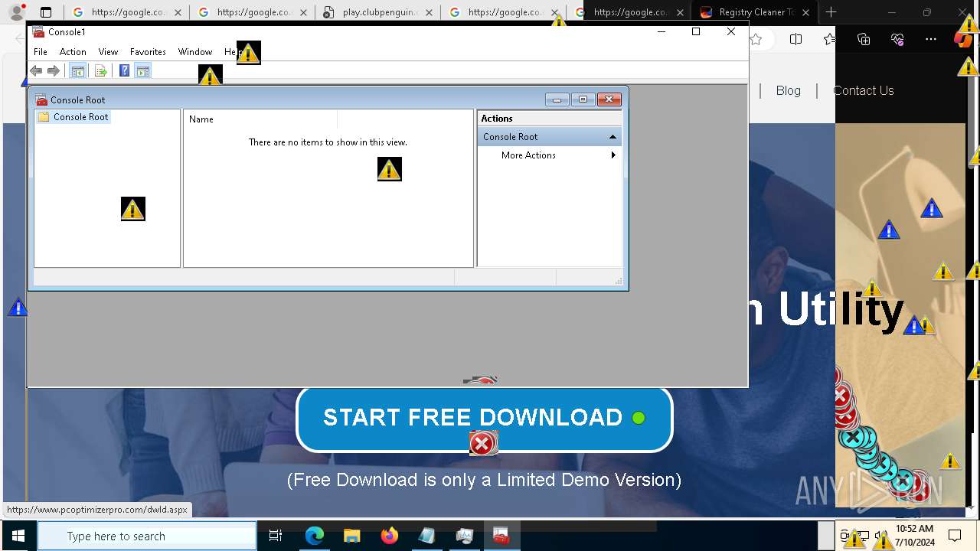Screen dimensions: 980x551
Task: Open Edge Browser essentials heart icon
Action: click(x=897, y=40)
